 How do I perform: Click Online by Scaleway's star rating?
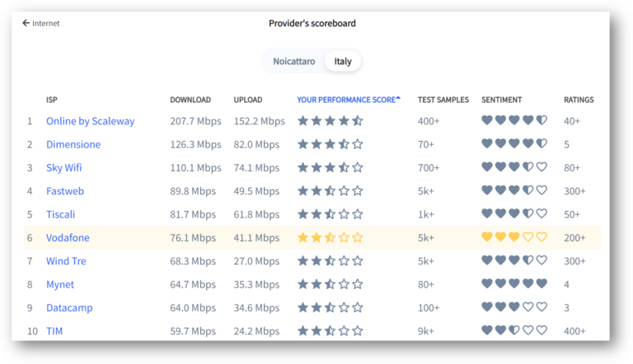pos(330,121)
